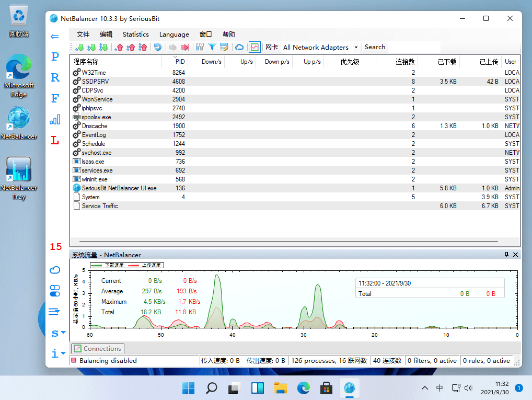The width and height of the screenshot is (532, 400).
Task: Toggle the traffic chart button in toolbar
Action: click(x=255, y=47)
